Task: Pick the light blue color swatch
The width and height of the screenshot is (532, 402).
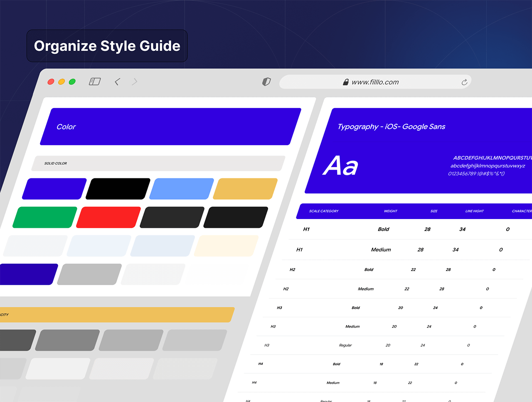Action: pos(182,189)
